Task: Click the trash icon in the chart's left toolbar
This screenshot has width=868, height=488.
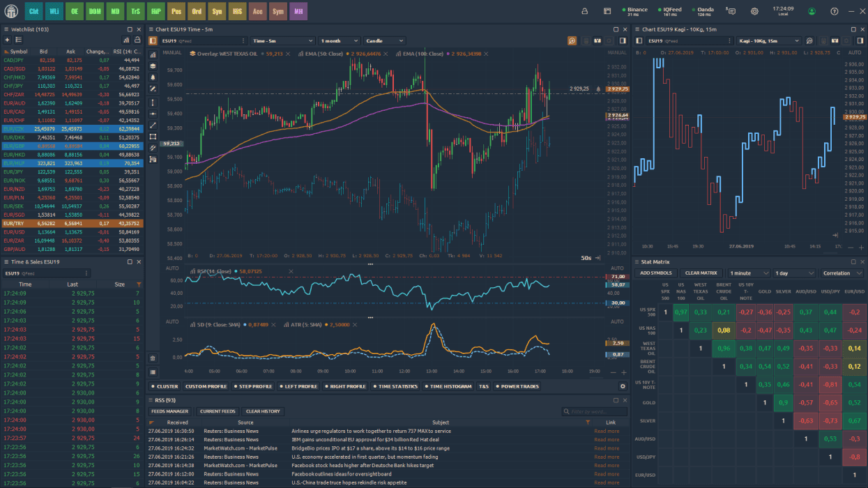Action: (x=153, y=358)
